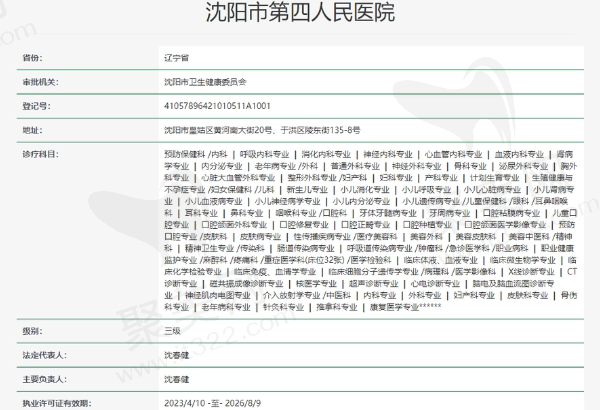Click 小儿心脏病专业 entry

point(492,189)
